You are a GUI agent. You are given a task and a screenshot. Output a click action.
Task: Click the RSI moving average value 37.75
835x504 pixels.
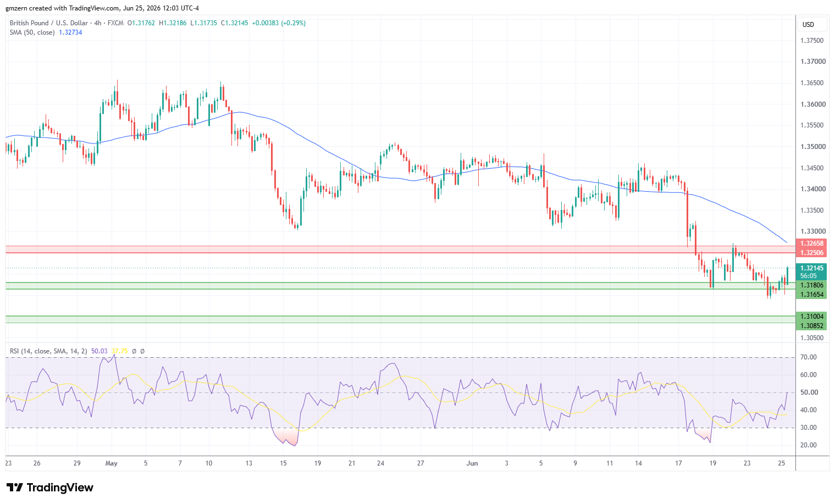point(119,351)
